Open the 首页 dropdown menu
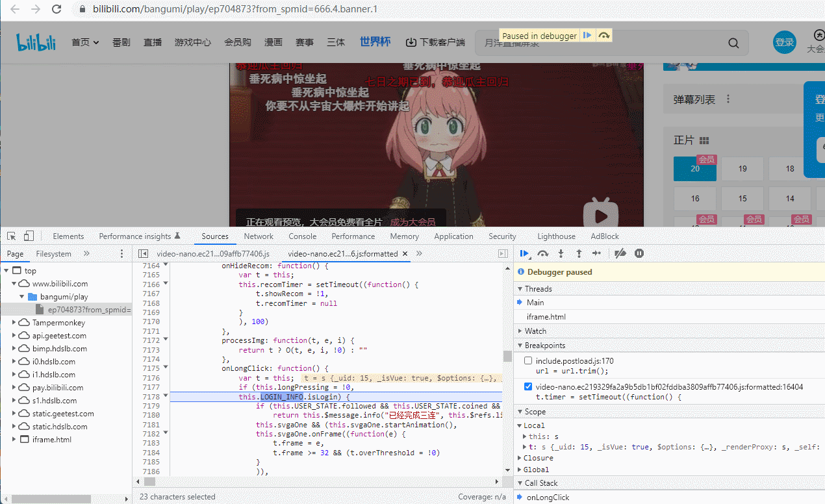 85,42
